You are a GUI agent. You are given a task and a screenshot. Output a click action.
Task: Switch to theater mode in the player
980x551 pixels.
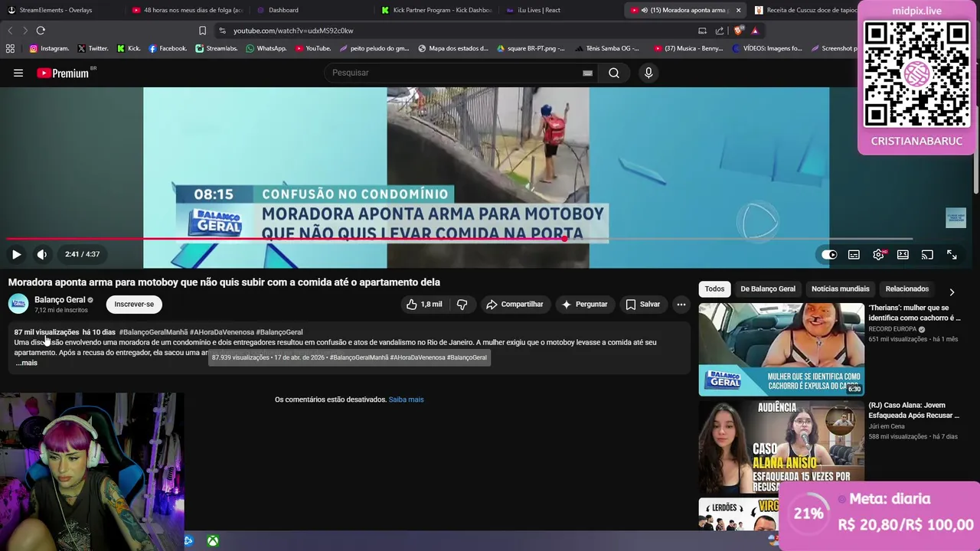[903, 255]
